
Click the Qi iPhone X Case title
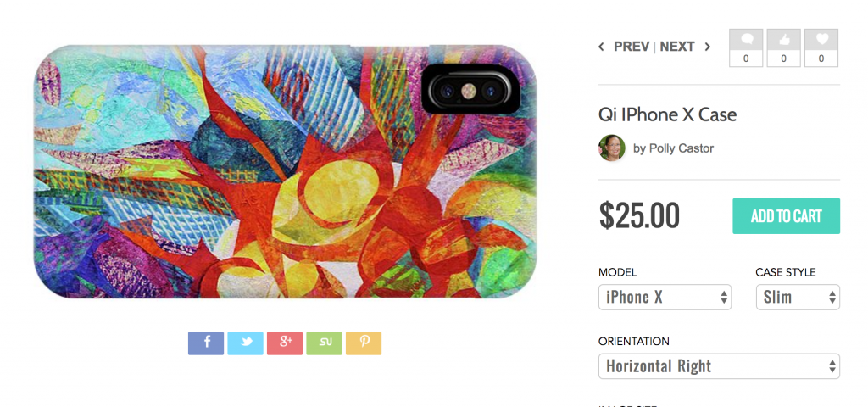pos(667,114)
